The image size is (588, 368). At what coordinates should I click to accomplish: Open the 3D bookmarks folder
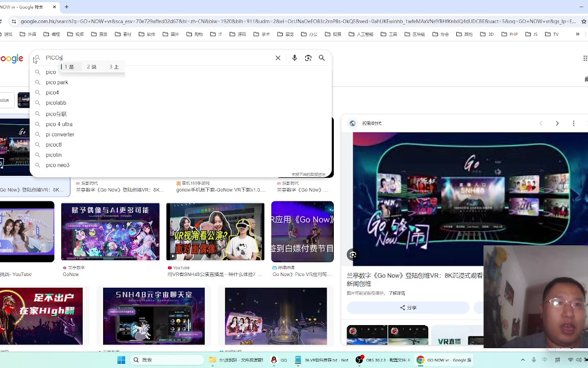click(487, 34)
